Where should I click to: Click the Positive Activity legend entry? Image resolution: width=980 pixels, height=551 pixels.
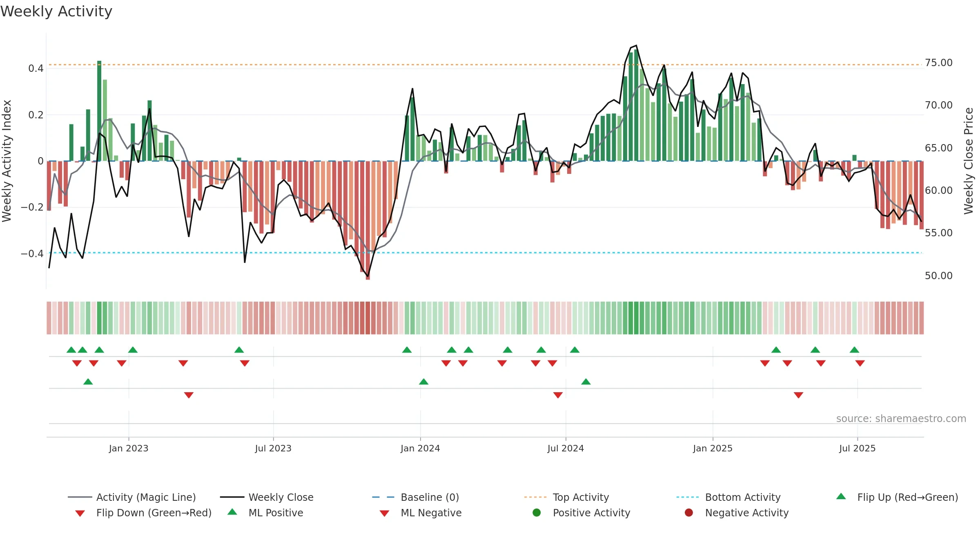(x=581, y=513)
